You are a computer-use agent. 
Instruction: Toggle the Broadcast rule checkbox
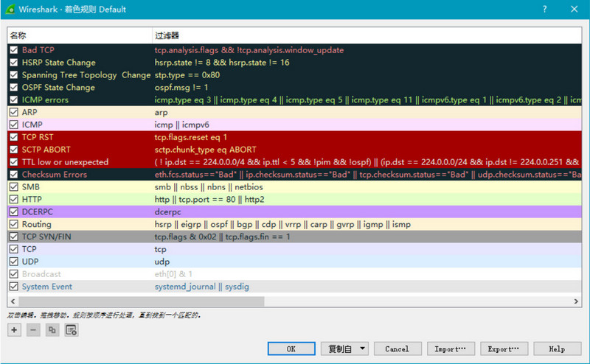pos(14,274)
